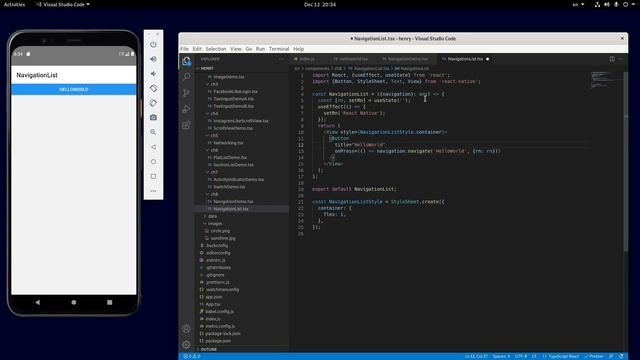Click the emulator zoom magnifier icon

point(153,132)
